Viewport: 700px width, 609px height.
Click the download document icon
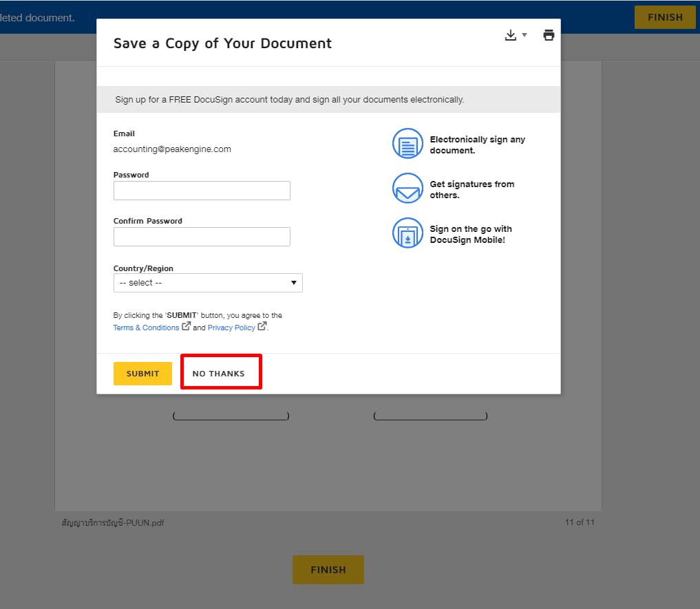pyautogui.click(x=510, y=35)
